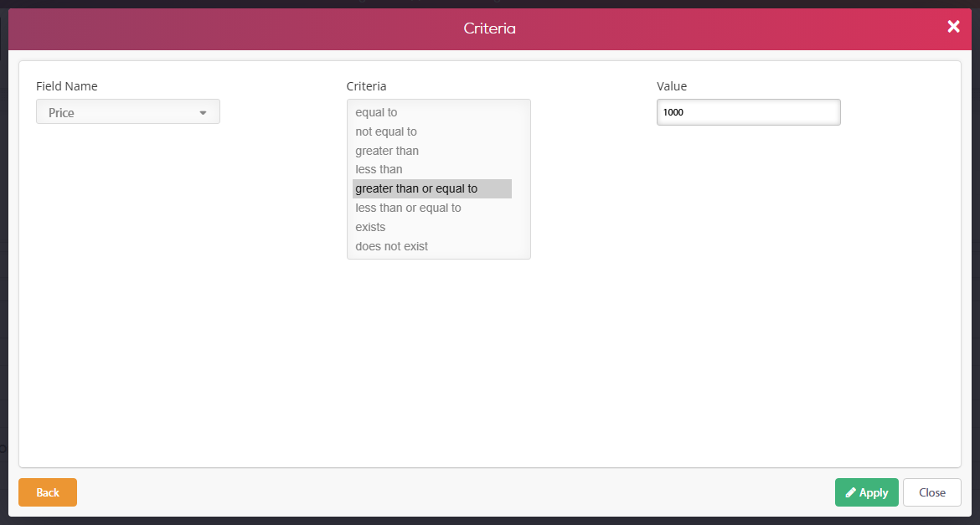Apply the criteria with the green Apply button
This screenshot has height=525, width=980.
(x=866, y=492)
